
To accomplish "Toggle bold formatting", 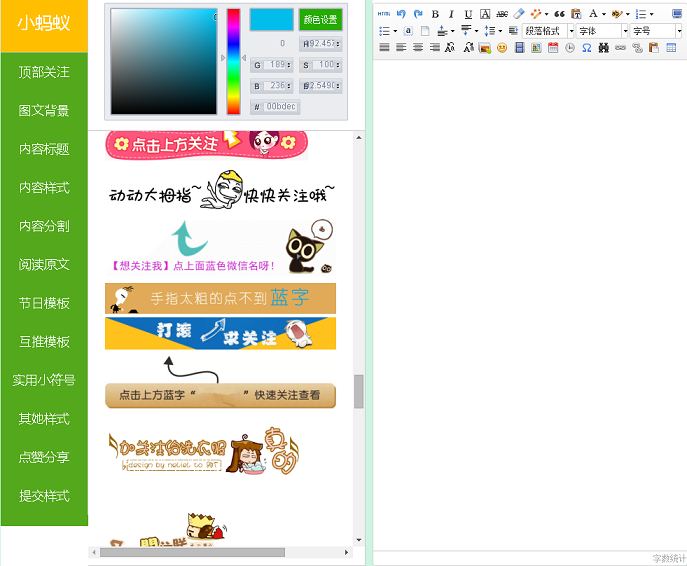I will pos(435,14).
